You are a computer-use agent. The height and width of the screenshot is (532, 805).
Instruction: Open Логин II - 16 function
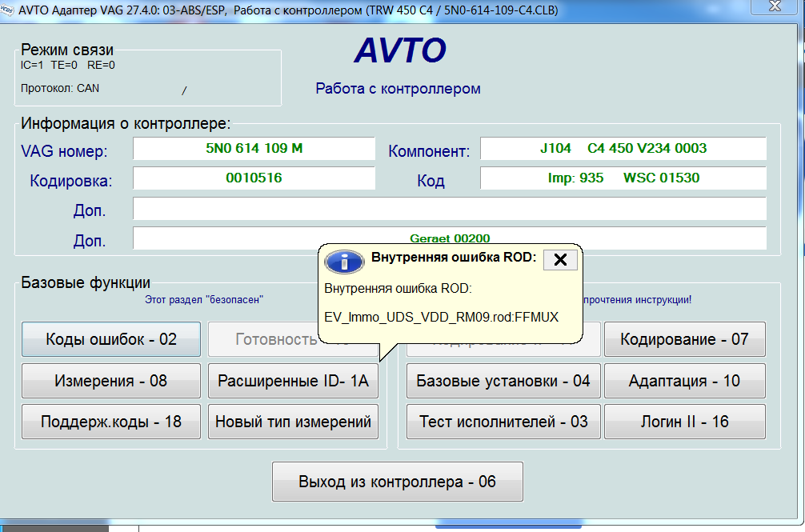tap(685, 422)
